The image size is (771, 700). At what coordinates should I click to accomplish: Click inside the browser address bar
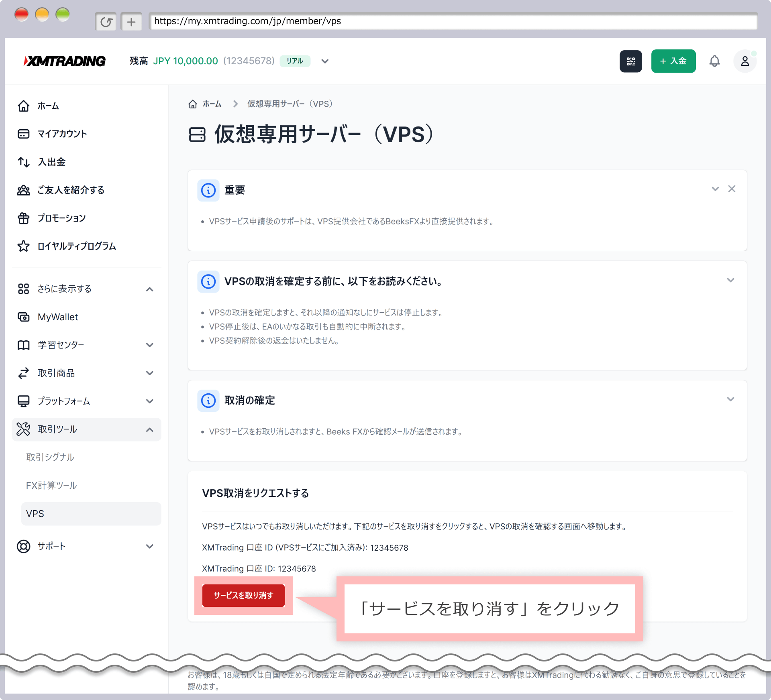361,21
